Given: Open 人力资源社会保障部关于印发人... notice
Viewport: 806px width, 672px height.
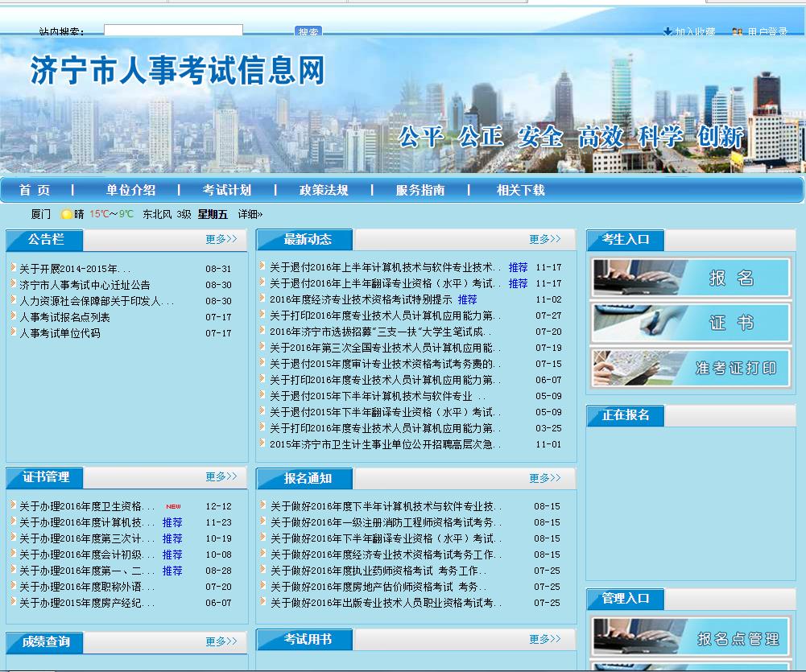Looking at the screenshot, I should tap(97, 301).
